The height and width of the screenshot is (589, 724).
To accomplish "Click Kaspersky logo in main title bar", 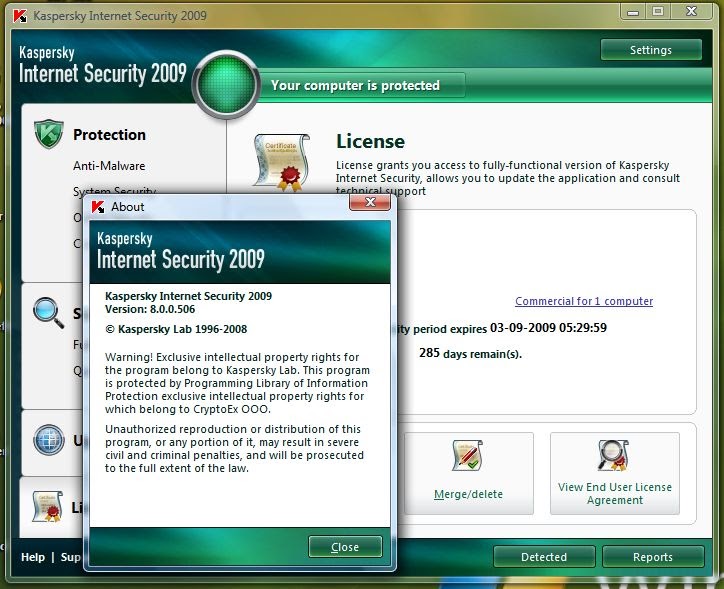I will [20, 16].
